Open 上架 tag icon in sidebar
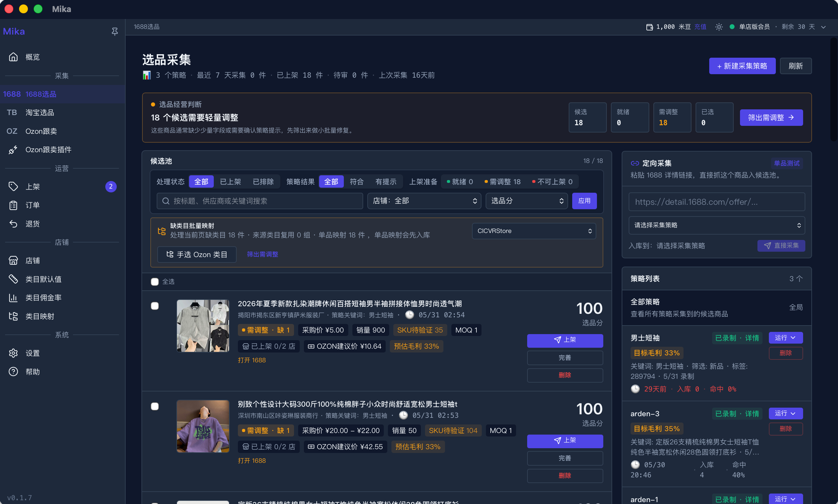Viewport: 838px width, 504px height. (x=13, y=186)
